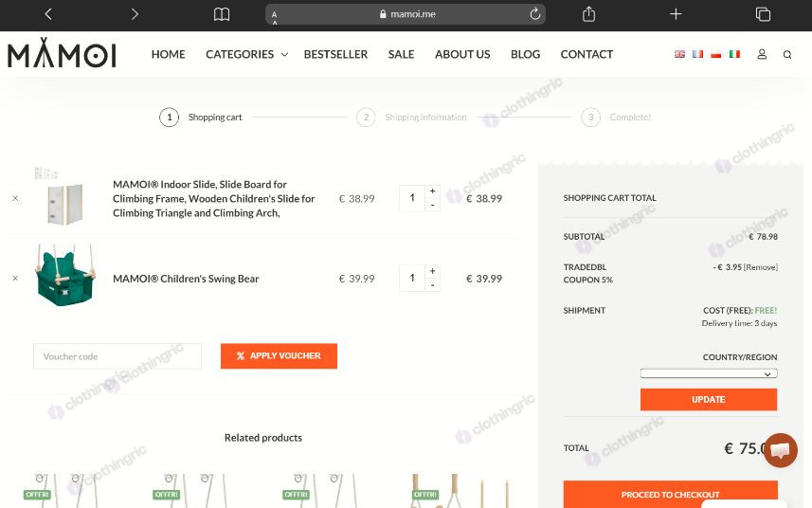Screen dimensions: 812x508
Task: Open the ABOUT US page
Action: click(x=462, y=54)
